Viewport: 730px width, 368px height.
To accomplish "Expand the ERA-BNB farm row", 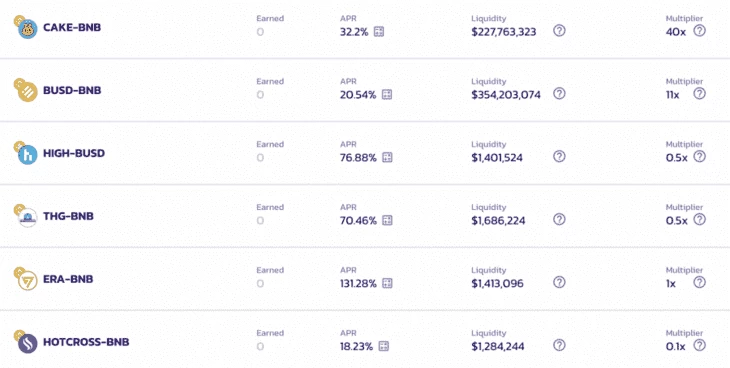I will tap(365, 279).
